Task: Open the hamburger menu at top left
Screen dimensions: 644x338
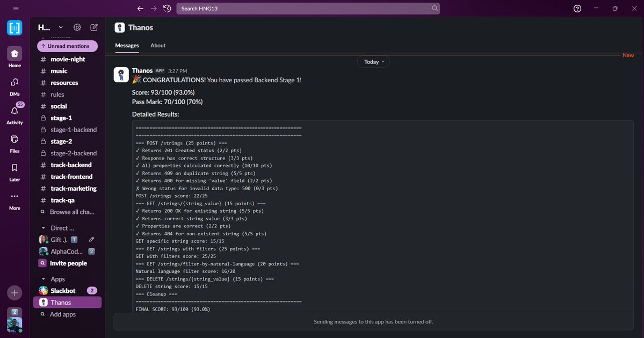Action: coord(16,8)
